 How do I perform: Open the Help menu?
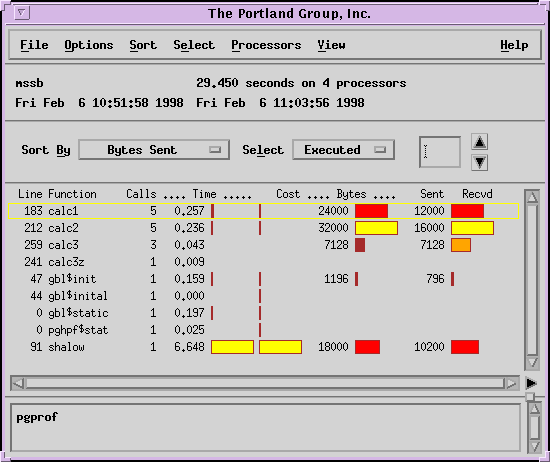(x=514, y=45)
